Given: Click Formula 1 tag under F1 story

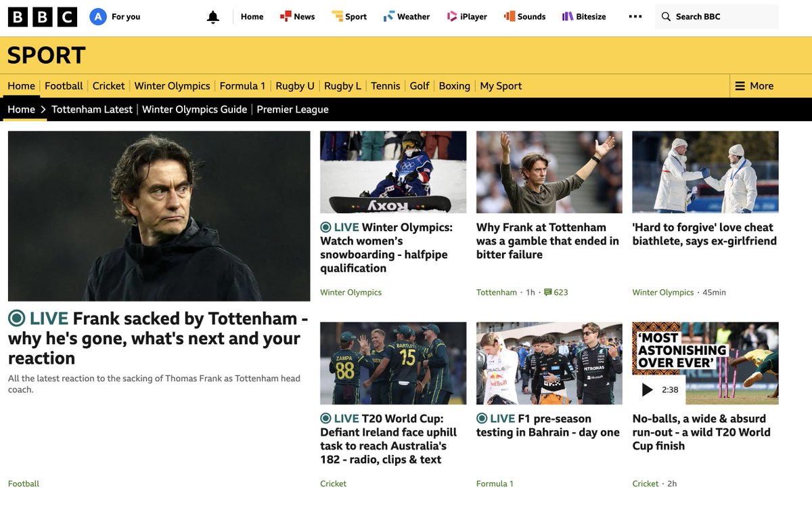Looking at the screenshot, I should [495, 484].
